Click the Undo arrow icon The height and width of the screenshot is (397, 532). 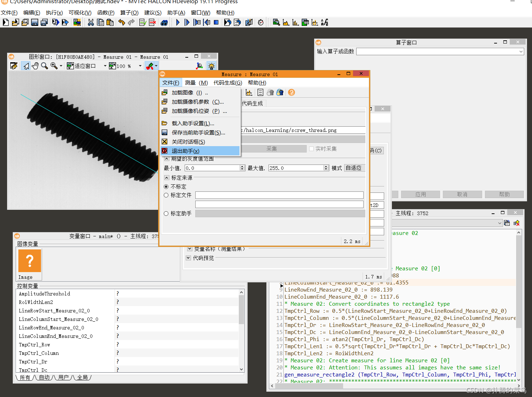[x=122, y=22]
